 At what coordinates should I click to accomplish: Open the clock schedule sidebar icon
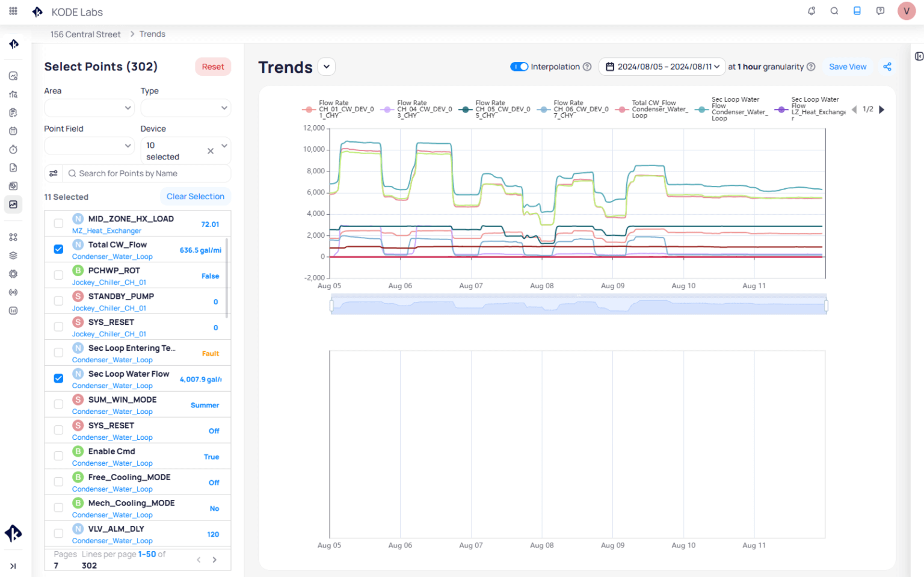(13, 149)
